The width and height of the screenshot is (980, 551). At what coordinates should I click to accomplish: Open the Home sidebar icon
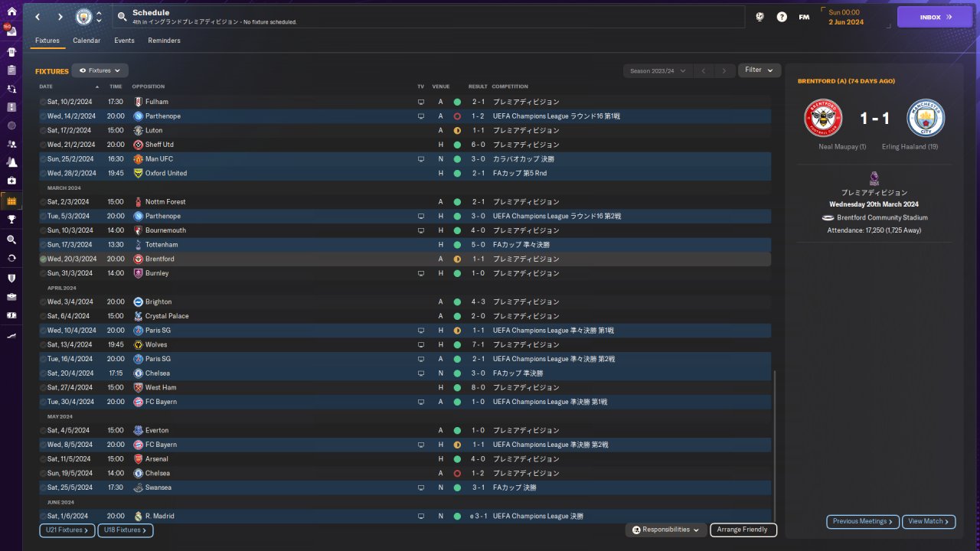tap(11, 11)
